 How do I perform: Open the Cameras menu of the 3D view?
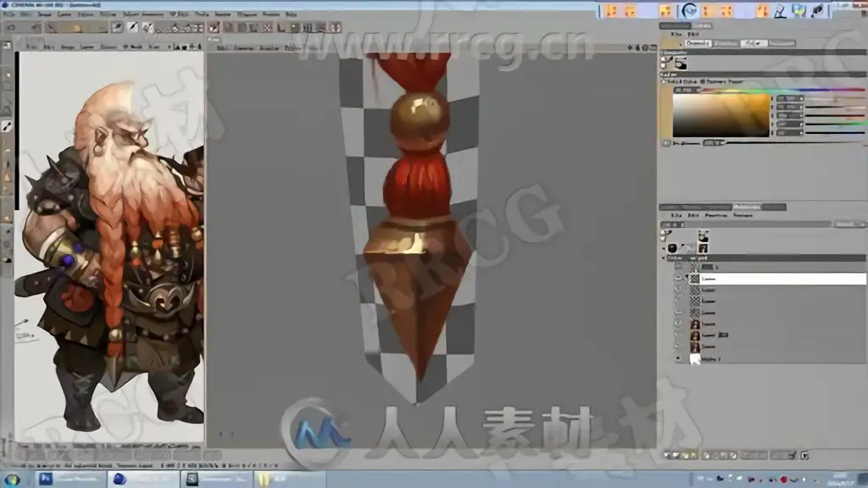tap(243, 48)
